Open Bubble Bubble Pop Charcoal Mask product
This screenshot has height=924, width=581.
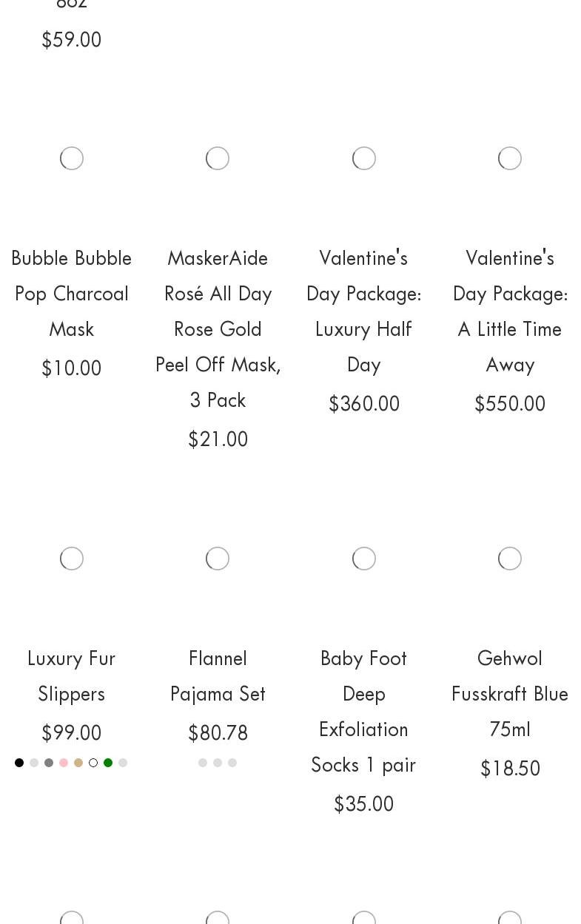[x=72, y=294]
